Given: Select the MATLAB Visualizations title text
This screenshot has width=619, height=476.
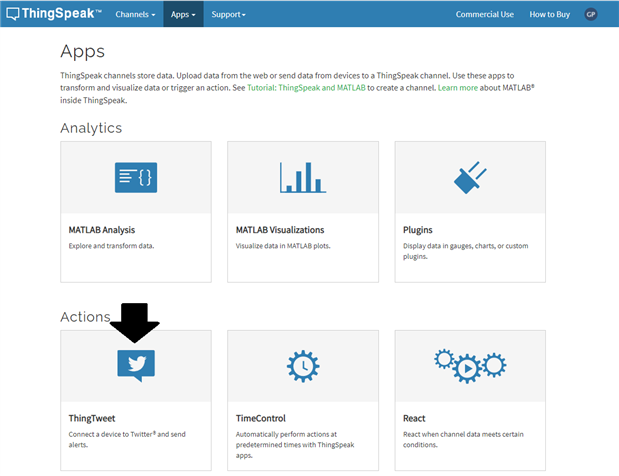Looking at the screenshot, I should point(279,230).
